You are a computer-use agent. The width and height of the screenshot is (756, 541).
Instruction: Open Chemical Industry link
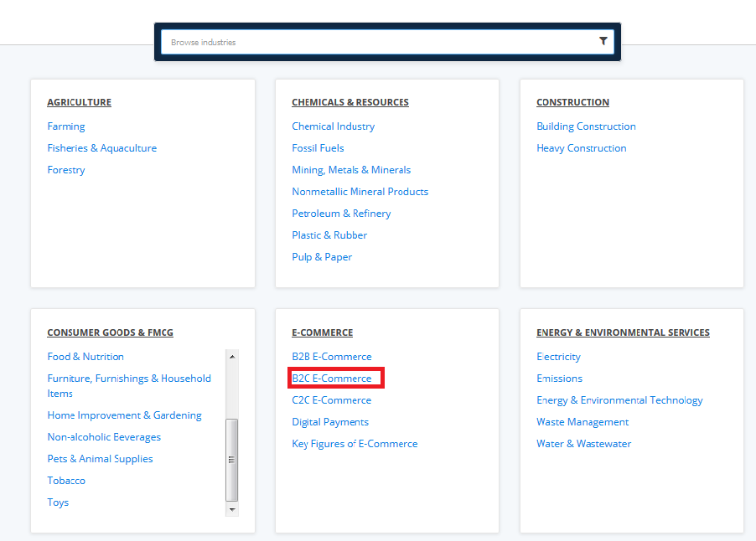pyautogui.click(x=334, y=126)
